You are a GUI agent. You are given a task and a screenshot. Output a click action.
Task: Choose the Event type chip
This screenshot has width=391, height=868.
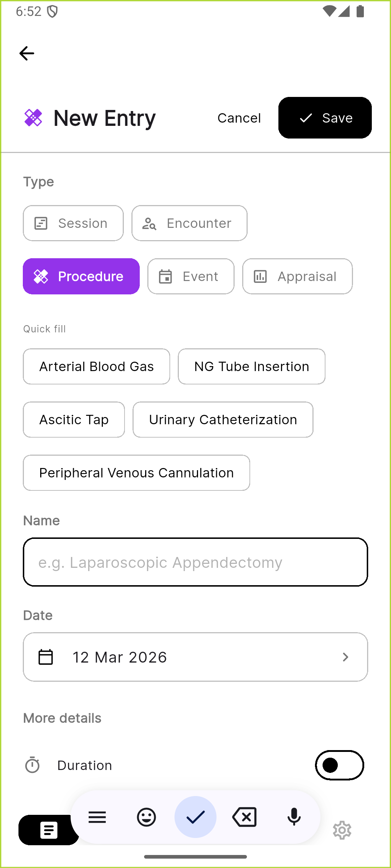tap(191, 276)
